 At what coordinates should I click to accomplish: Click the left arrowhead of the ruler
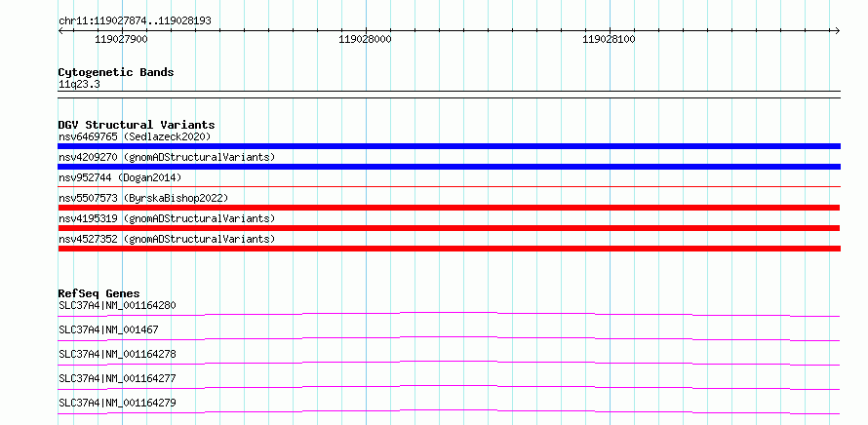tap(60, 30)
